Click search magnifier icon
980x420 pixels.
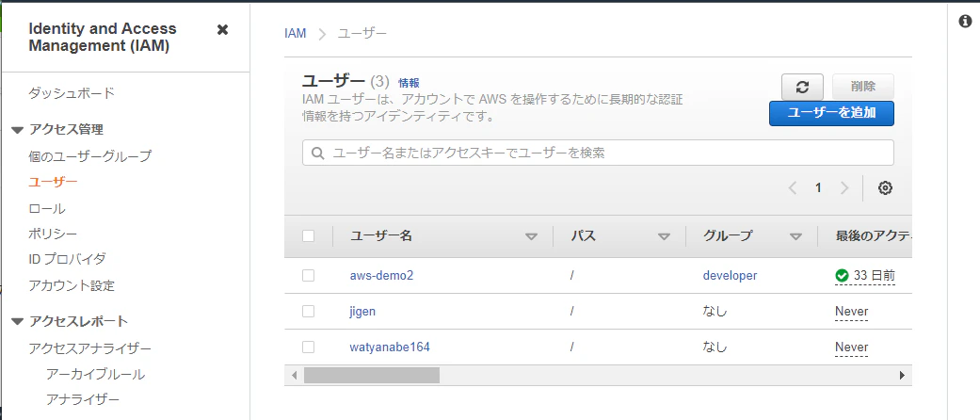point(317,153)
